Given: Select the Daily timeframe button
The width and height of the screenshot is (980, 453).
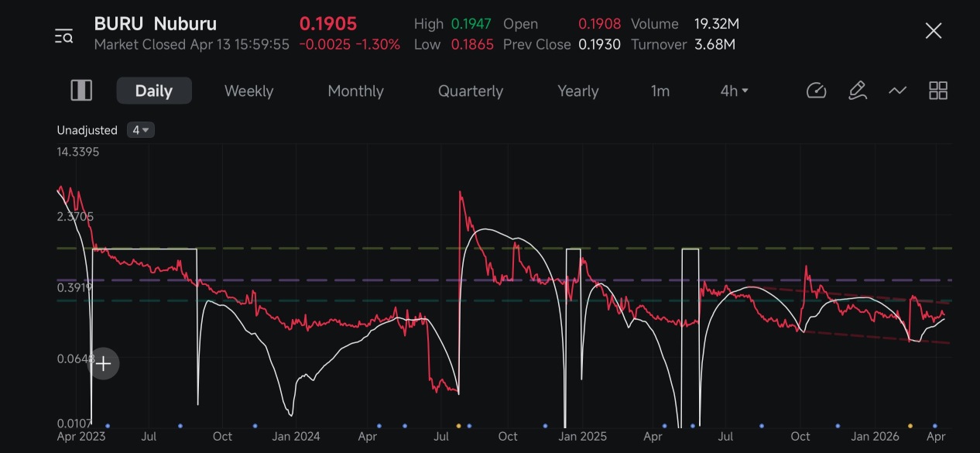Looking at the screenshot, I should tap(154, 91).
